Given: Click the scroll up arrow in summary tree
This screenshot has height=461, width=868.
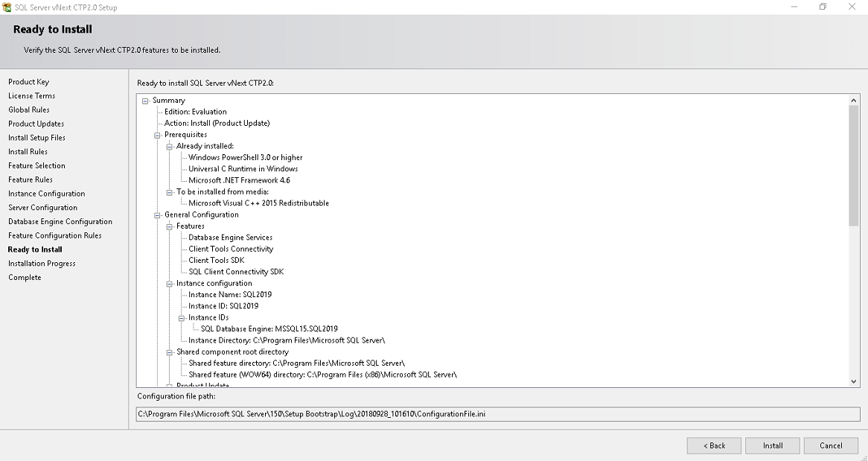Looking at the screenshot, I should point(854,100).
